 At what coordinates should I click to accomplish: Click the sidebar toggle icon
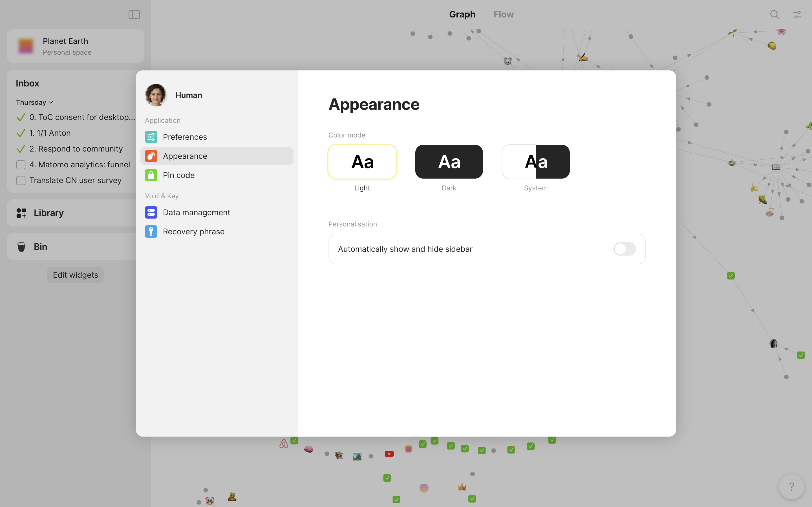(134, 14)
